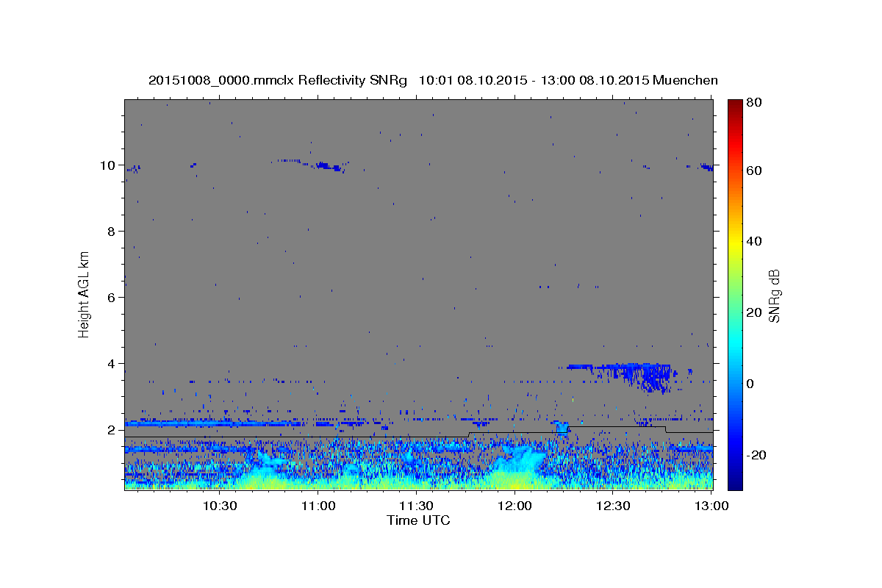
Task: Click the colorbar value 0
Action: click(750, 384)
